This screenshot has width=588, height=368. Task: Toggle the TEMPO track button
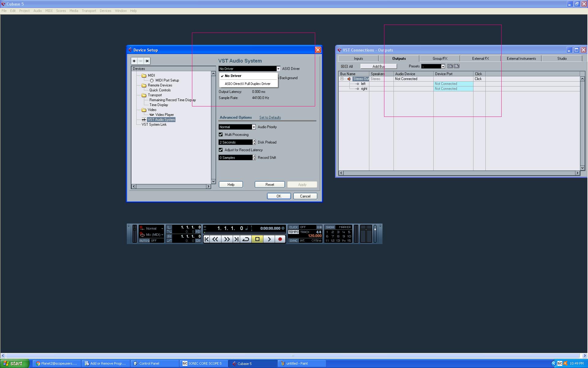(293, 232)
